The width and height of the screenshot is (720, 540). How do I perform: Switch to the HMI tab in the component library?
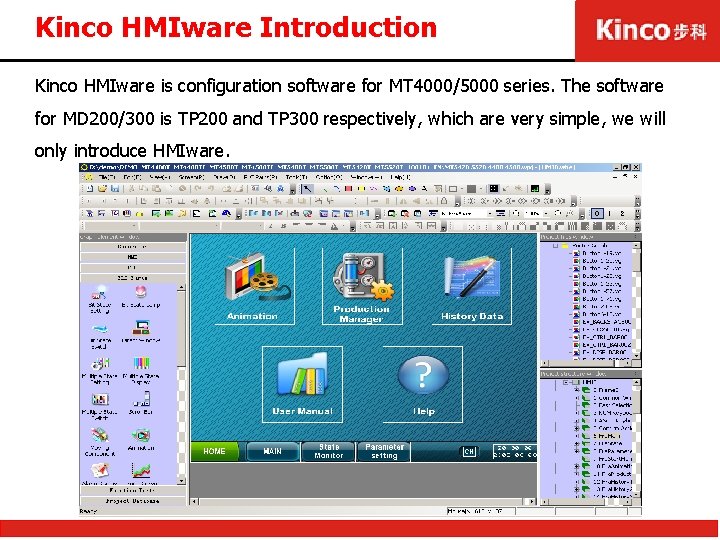[x=133, y=257]
